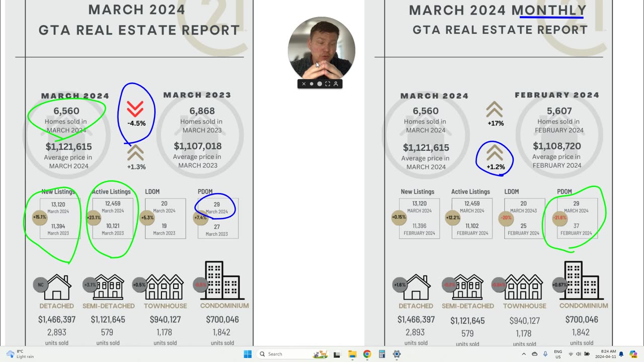Viewport: 644px width, 362px height.
Task: Open notifications bell icon
Action: [621, 354]
